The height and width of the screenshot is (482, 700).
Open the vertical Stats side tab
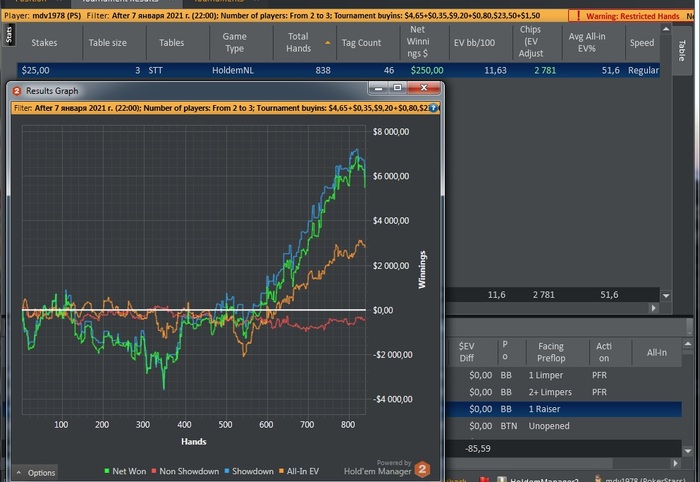[x=8, y=35]
